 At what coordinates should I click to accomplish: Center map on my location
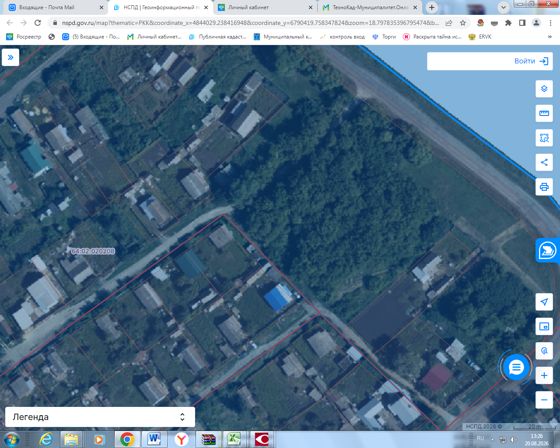544,302
